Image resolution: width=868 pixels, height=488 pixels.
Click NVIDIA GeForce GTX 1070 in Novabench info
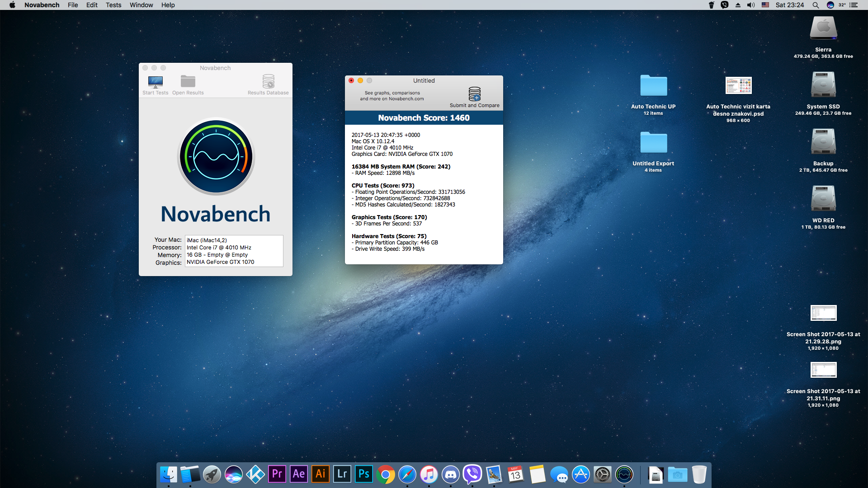point(220,262)
